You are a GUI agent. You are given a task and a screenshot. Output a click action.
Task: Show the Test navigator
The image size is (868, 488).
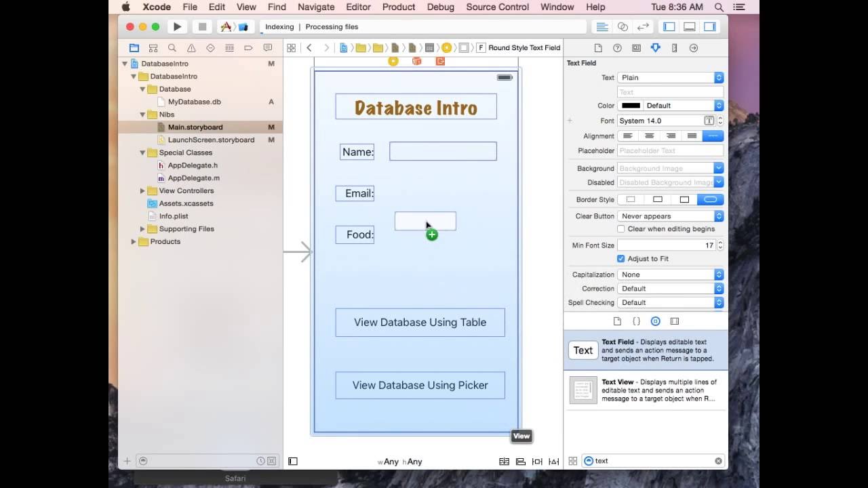click(x=210, y=48)
